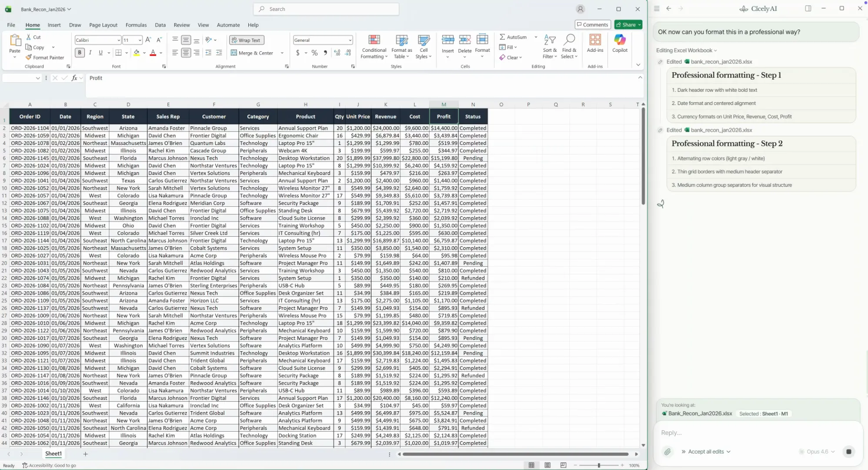Switch to the Data tab
This screenshot has width=868, height=470.
[x=160, y=25]
